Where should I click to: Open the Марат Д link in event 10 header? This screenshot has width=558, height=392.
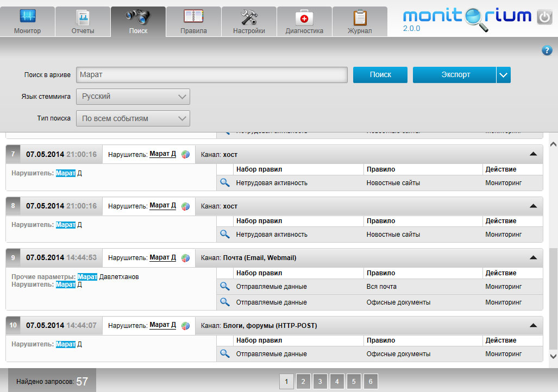click(x=162, y=325)
